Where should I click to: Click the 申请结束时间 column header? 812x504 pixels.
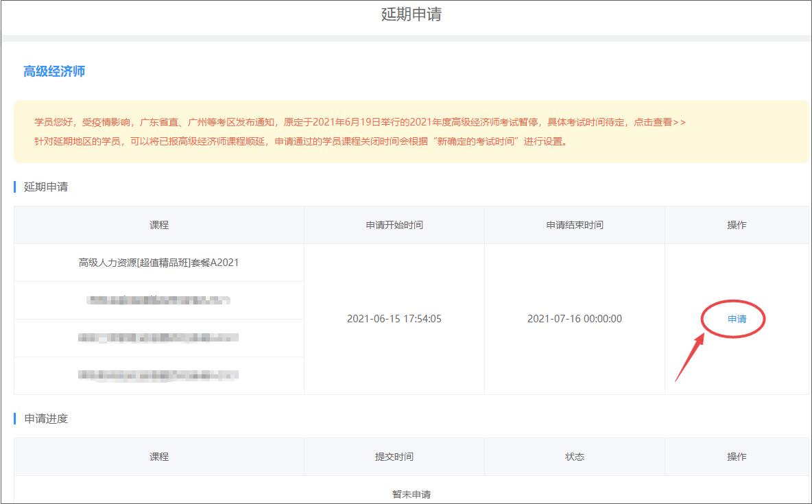tap(575, 225)
